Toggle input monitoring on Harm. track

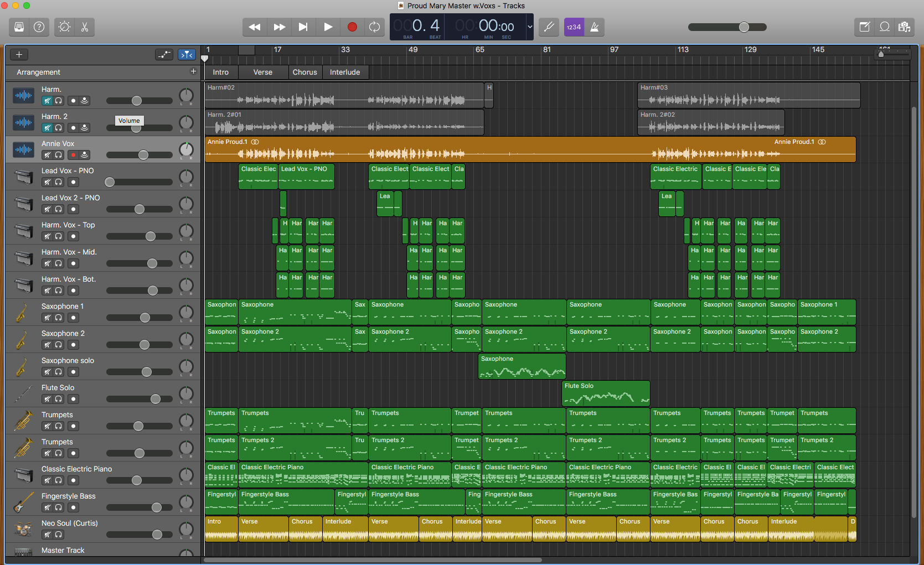(x=84, y=101)
